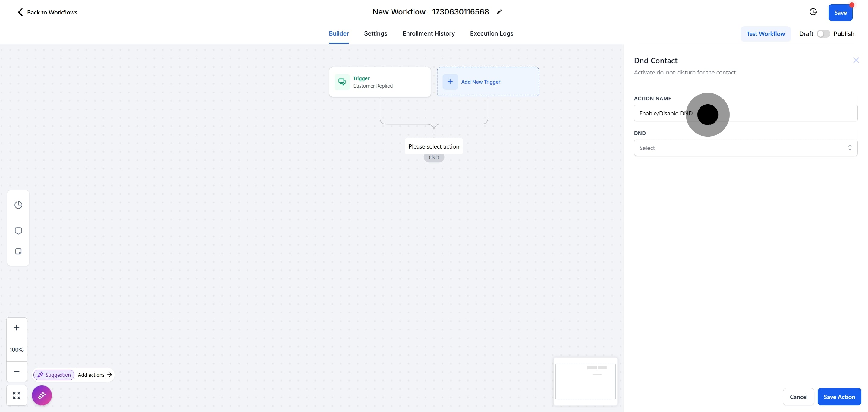868x412 pixels.
Task: Click the comment bubble icon in the left toolbar
Action: point(18,231)
